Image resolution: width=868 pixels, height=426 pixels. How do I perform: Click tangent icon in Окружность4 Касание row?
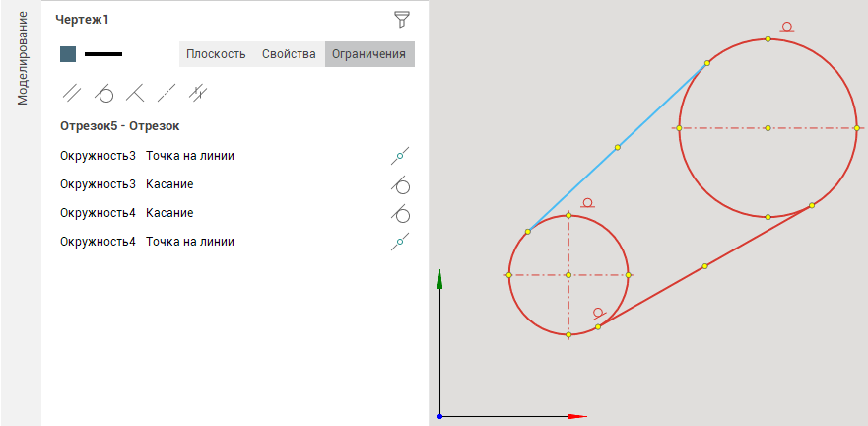click(x=399, y=213)
